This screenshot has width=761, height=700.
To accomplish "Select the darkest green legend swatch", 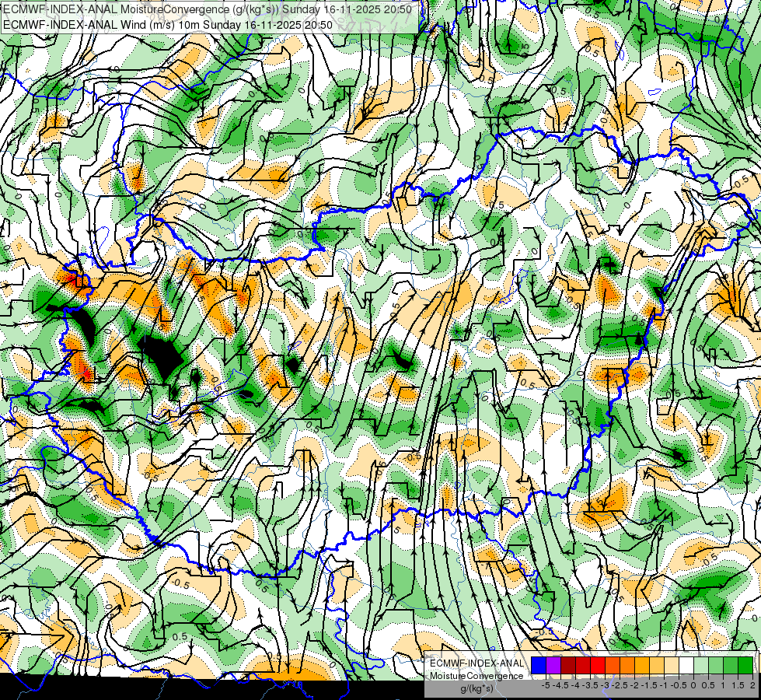I will [x=745, y=666].
